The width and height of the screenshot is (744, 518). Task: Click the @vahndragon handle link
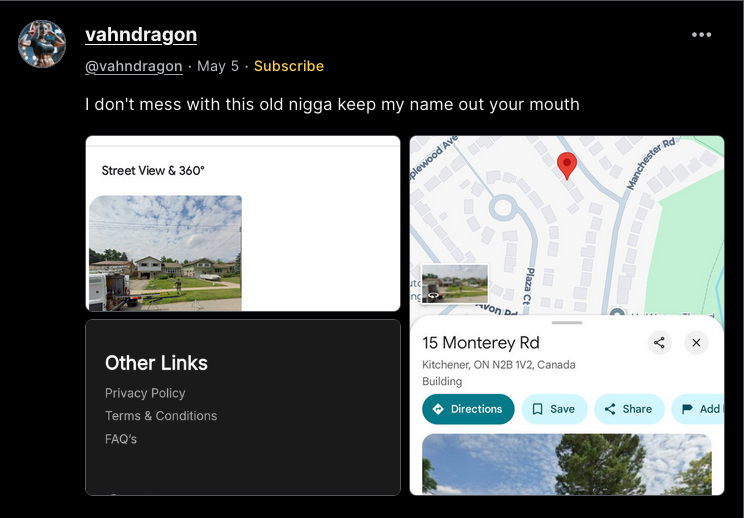133,66
